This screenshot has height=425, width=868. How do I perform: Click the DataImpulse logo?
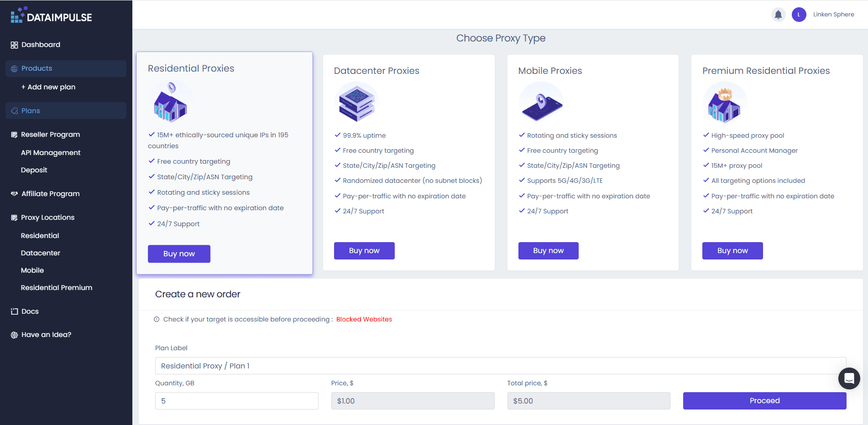tap(50, 15)
